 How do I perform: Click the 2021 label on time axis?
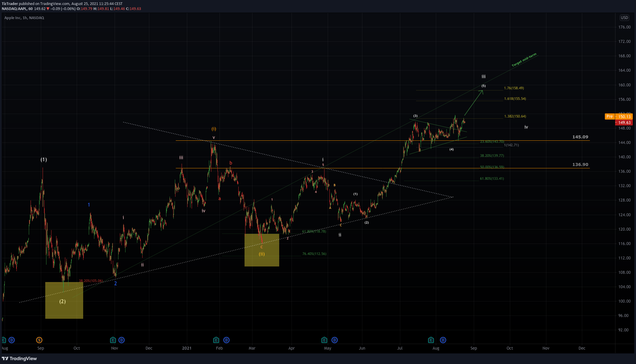[187, 348]
